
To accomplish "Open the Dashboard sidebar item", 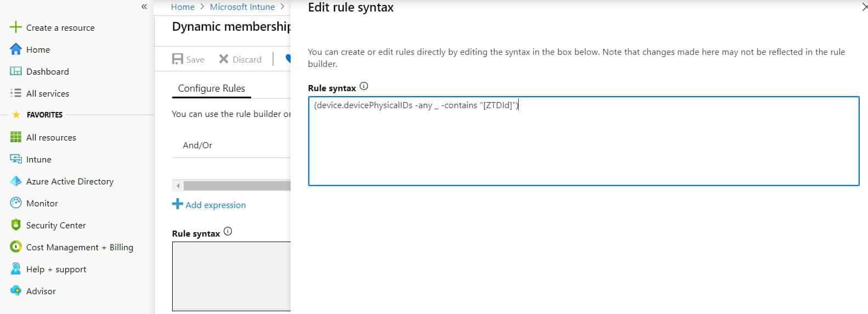I will 48,71.
